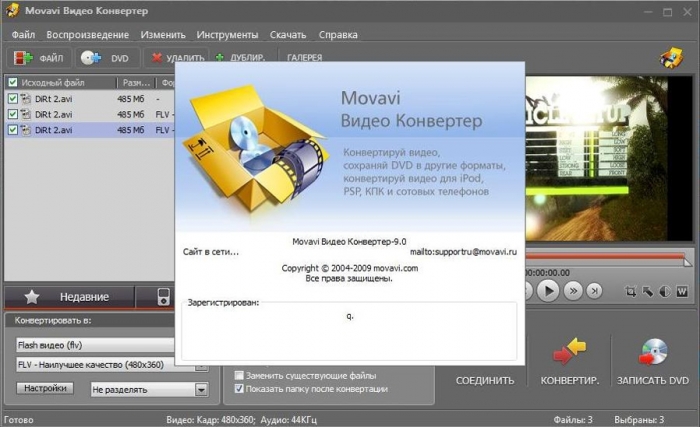This screenshot has width=700, height=427.
Task: Uncheck the first DiRt 2.avi file checkbox
Action: click(x=12, y=99)
